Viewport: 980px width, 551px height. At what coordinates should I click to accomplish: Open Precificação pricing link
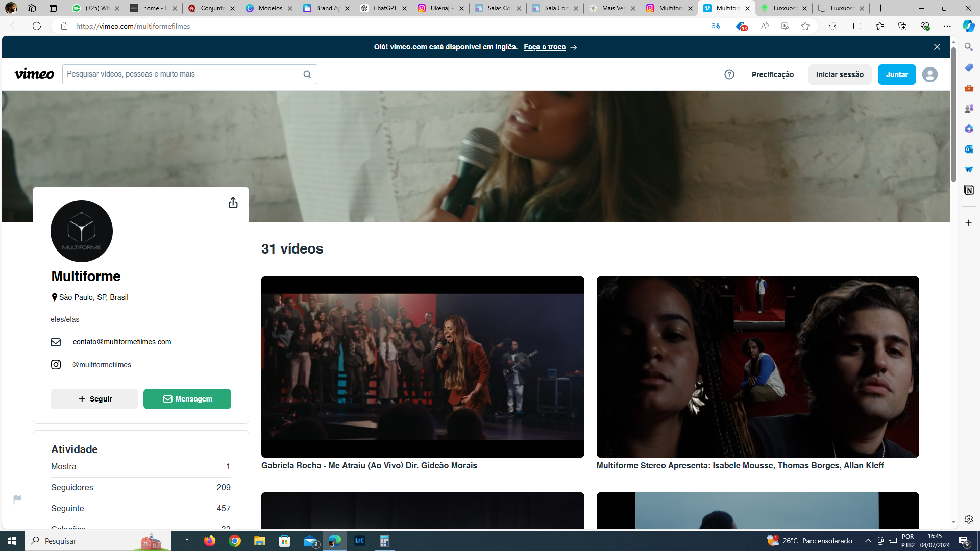[773, 74]
